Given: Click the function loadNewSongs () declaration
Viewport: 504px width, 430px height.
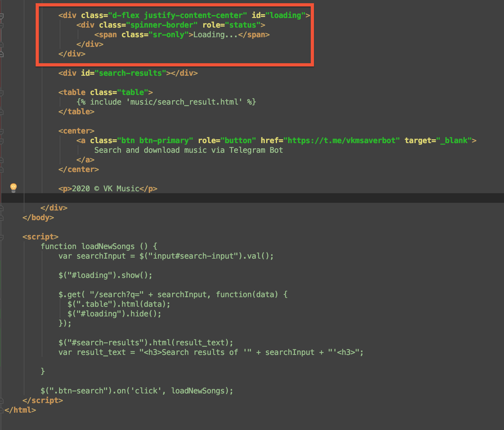Looking at the screenshot, I should (x=99, y=246).
